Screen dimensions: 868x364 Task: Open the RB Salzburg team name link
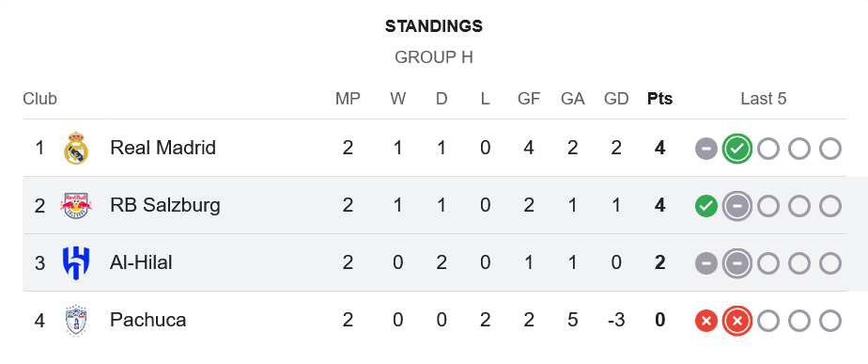point(165,206)
